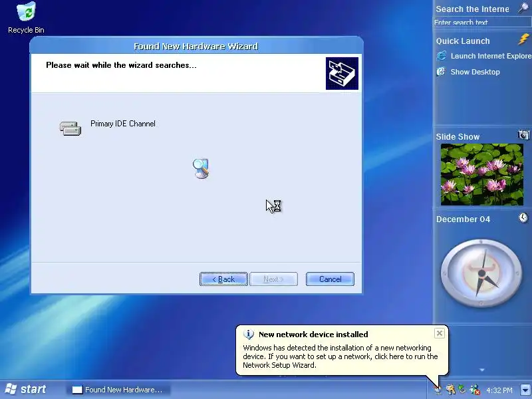Click the 4:32 PM taskbar clock
This screenshot has width=532, height=399.
(499, 390)
